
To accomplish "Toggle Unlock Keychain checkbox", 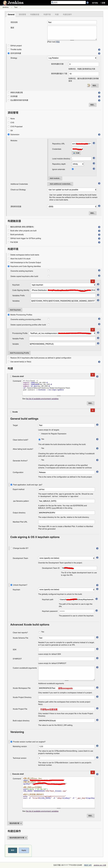I will tap(11, 585).
